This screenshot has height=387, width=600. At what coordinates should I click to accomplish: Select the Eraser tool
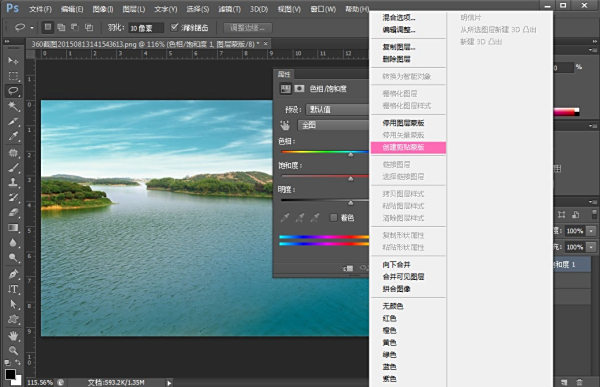(13, 212)
